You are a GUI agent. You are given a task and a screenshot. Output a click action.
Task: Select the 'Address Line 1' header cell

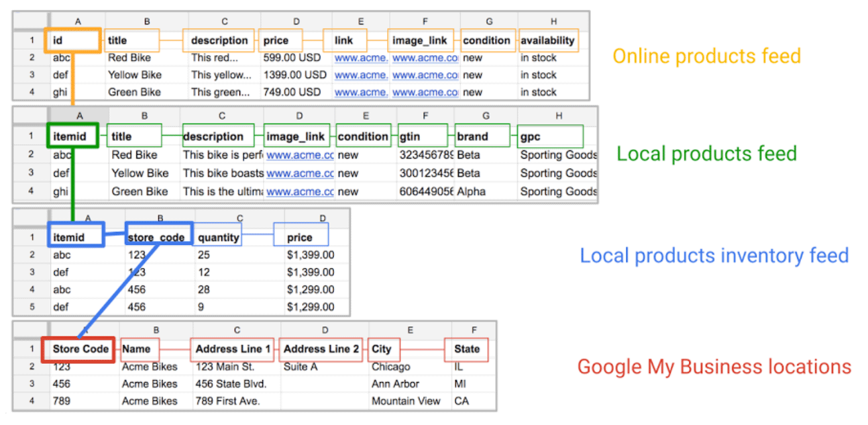pos(233,349)
